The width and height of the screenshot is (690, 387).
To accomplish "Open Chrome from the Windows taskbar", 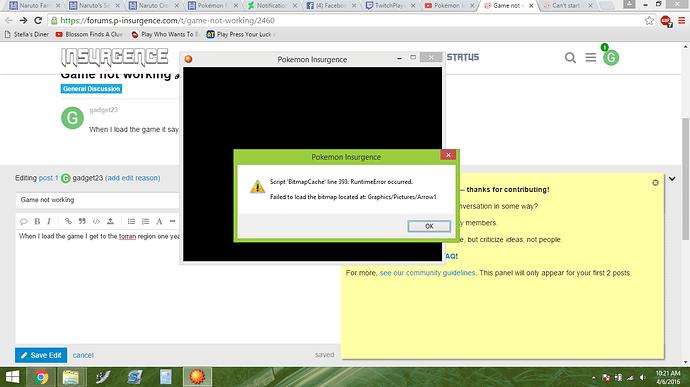I will coord(41,377).
